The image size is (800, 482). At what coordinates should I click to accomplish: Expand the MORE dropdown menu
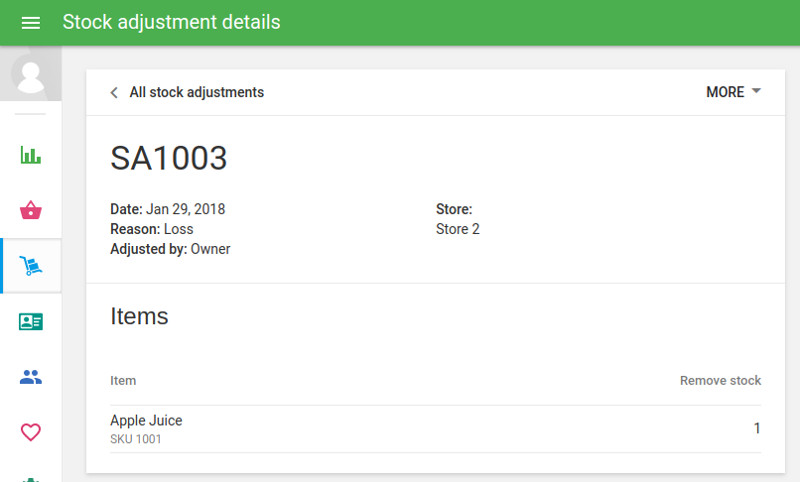[733, 92]
